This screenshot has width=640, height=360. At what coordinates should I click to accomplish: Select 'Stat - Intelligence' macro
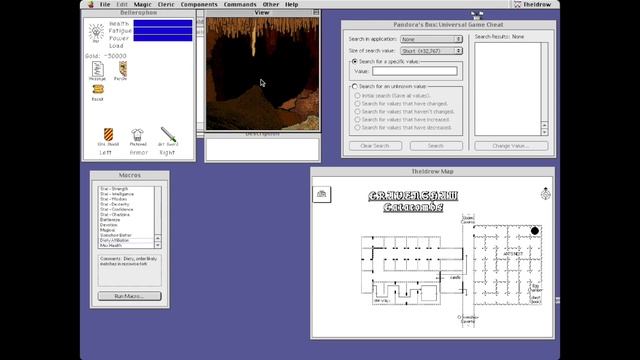(x=117, y=194)
